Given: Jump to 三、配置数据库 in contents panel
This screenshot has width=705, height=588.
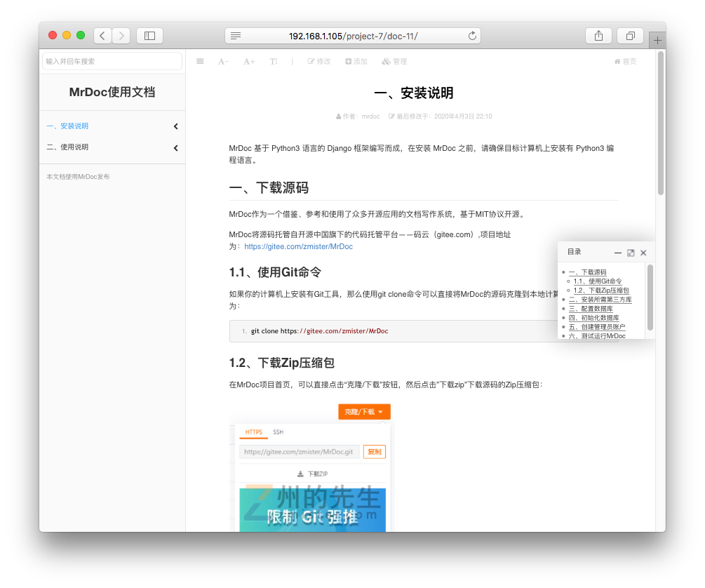Looking at the screenshot, I should click(x=591, y=309).
